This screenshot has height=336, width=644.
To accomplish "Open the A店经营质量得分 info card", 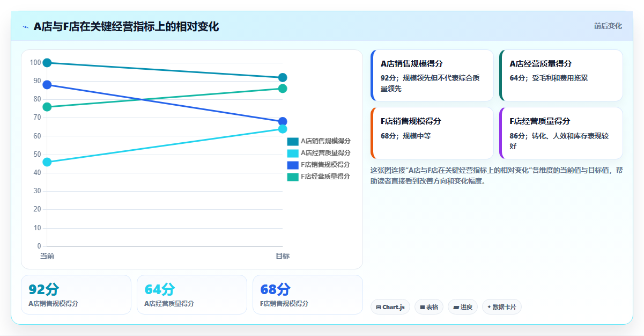I will point(561,76).
